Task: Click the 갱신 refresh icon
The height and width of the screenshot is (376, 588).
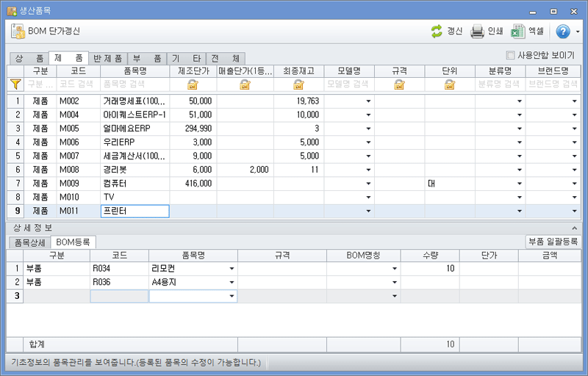Action: (x=437, y=32)
